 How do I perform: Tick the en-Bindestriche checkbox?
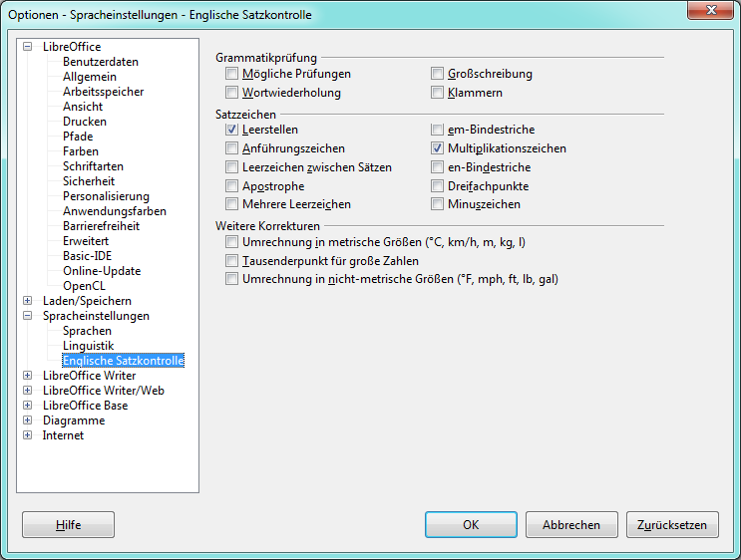tap(437, 167)
